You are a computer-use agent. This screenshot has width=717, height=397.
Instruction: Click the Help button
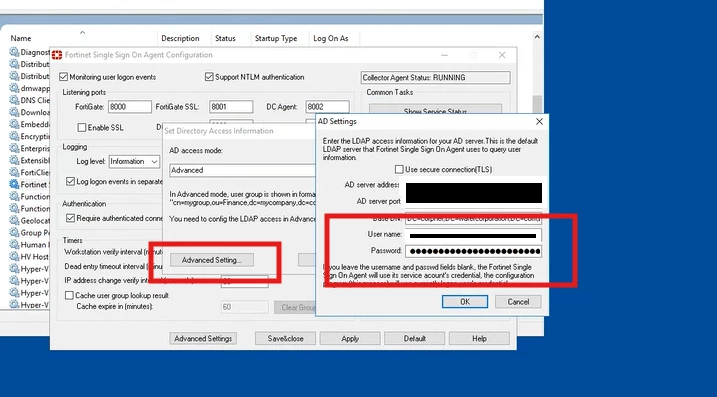(x=479, y=338)
